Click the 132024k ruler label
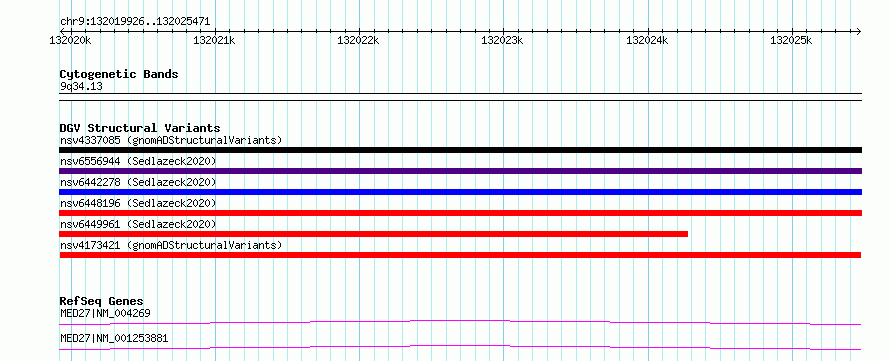 click(647, 41)
